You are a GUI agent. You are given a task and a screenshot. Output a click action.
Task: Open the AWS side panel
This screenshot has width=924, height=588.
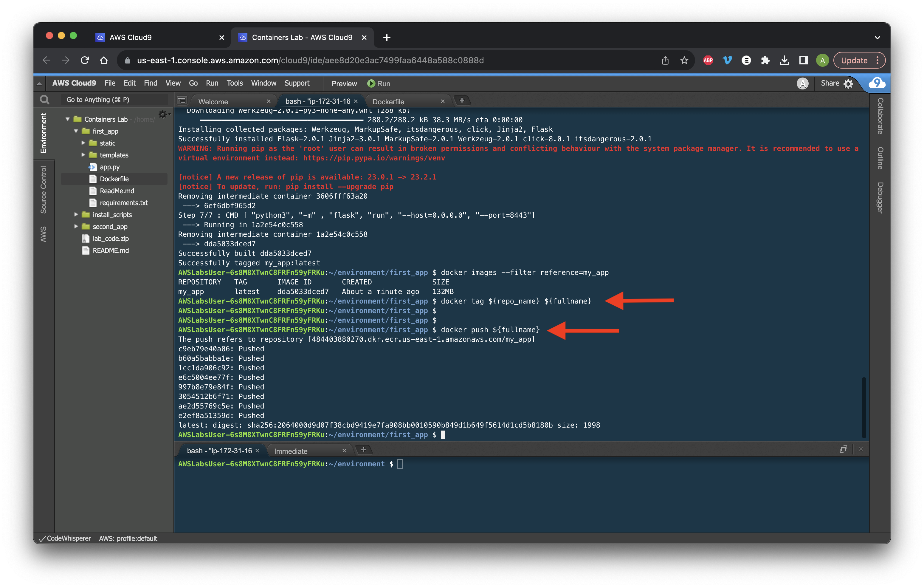click(43, 234)
